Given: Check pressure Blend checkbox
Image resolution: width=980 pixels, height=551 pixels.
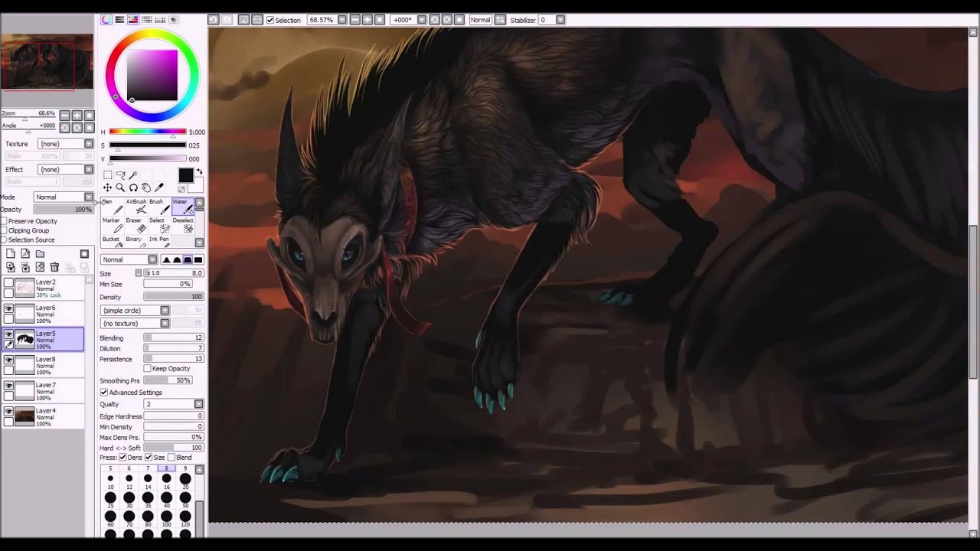Looking at the screenshot, I should (x=171, y=458).
